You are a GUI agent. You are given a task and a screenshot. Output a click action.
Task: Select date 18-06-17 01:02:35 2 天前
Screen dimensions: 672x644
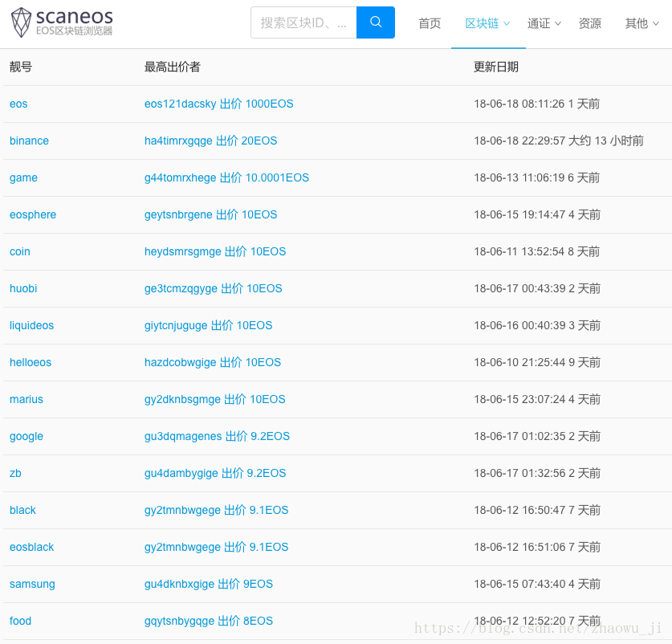537,437
